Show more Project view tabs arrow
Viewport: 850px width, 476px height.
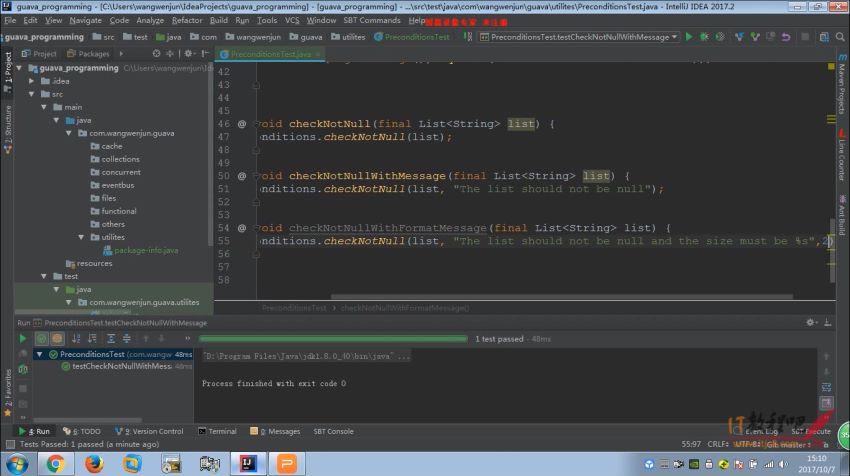pos(121,54)
